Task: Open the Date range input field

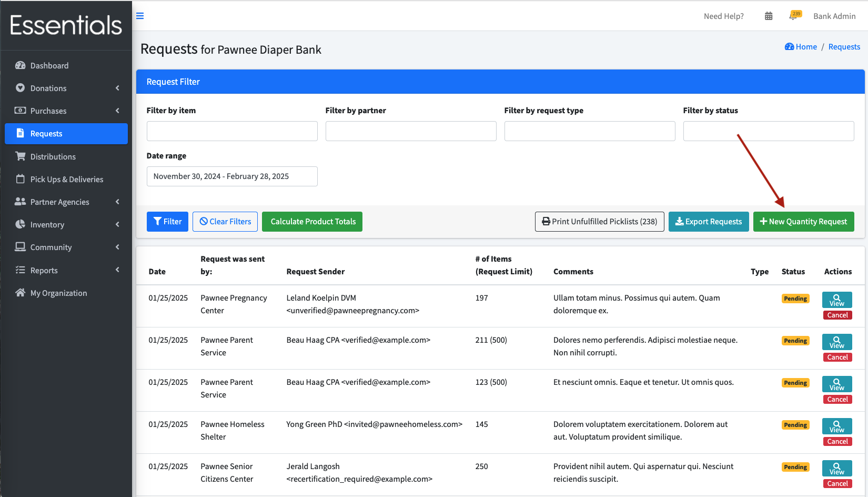Action: 232,176
